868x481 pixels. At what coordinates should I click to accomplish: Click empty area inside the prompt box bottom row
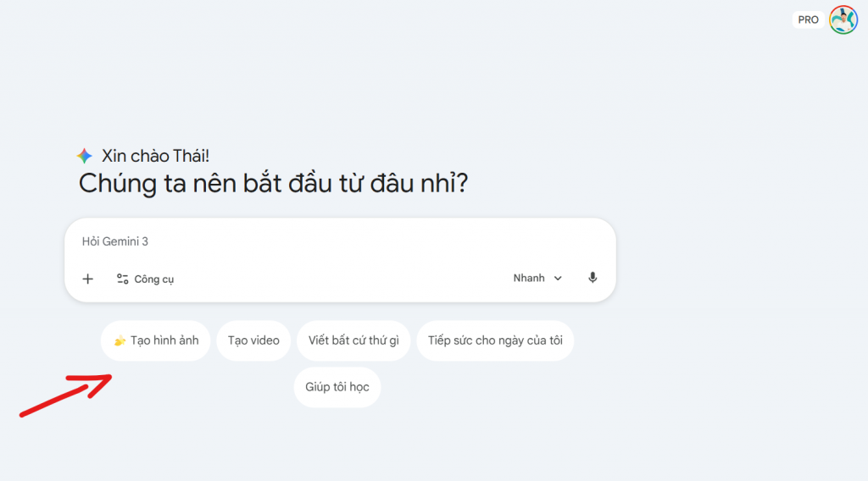click(x=339, y=279)
